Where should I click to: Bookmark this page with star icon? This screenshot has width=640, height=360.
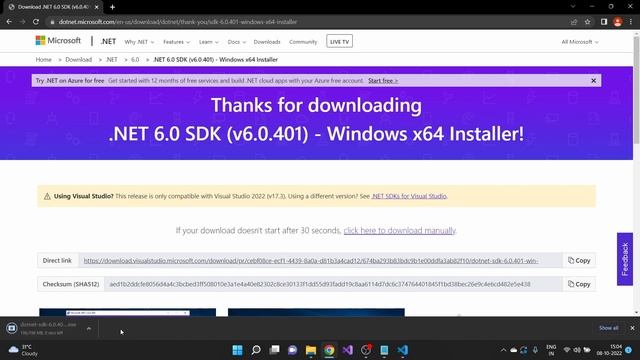pos(588,22)
